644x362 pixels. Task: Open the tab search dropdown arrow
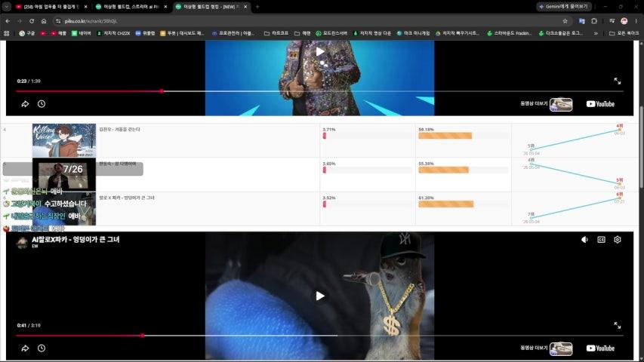(7, 7)
